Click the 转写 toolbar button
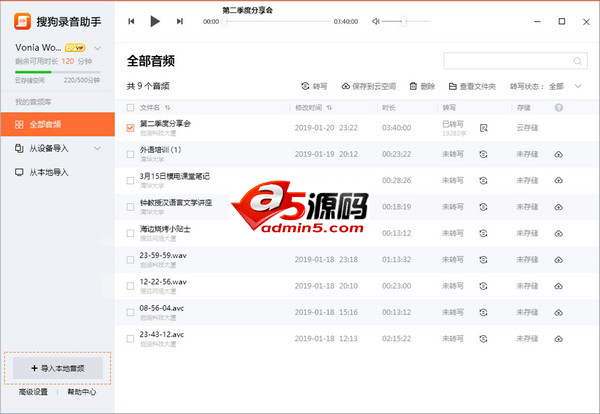This screenshot has height=414, width=600. tap(314, 86)
